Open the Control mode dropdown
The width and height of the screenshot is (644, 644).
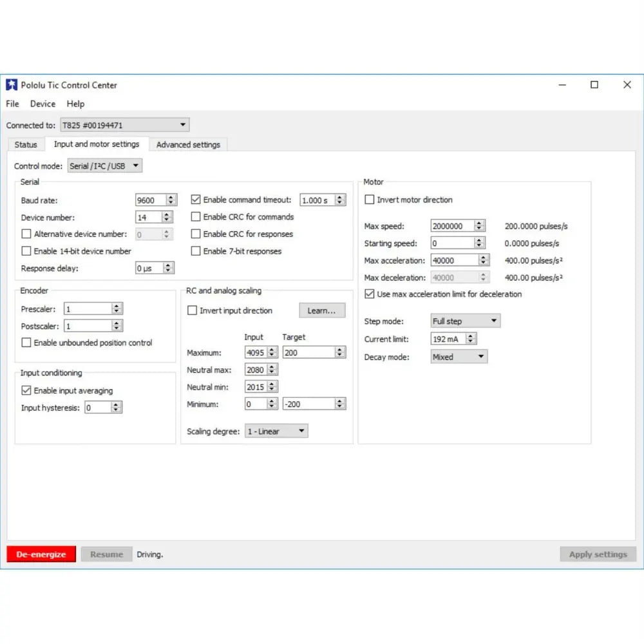(x=105, y=166)
